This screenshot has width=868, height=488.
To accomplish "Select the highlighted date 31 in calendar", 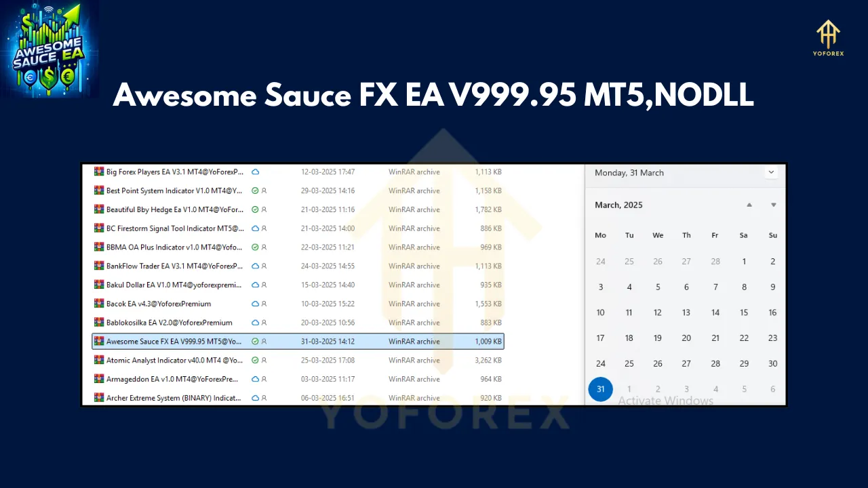I will click(600, 389).
